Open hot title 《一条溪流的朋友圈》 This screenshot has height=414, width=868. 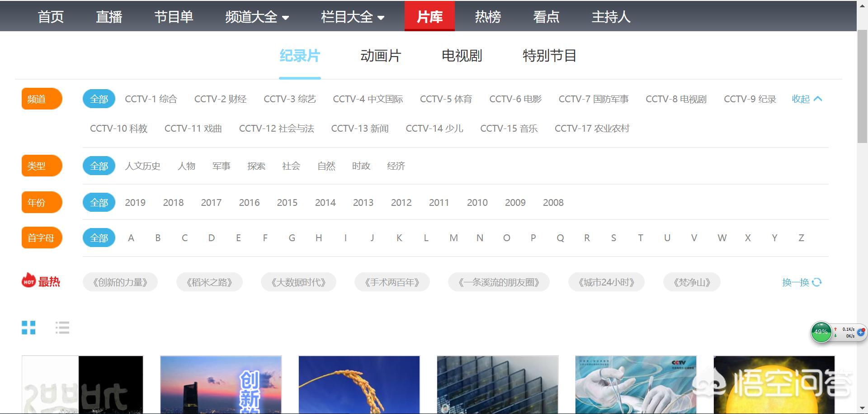pos(499,282)
